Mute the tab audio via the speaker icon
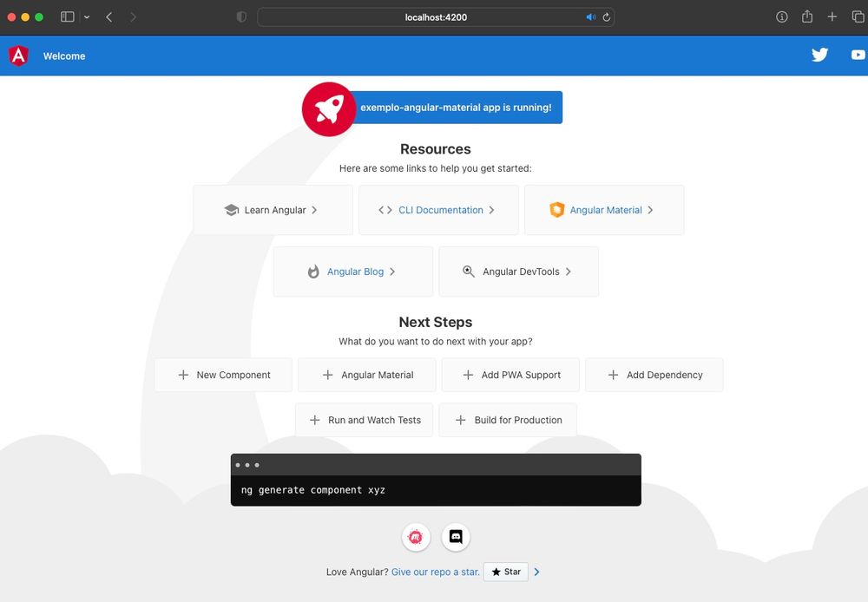This screenshot has height=602, width=868. click(x=590, y=16)
